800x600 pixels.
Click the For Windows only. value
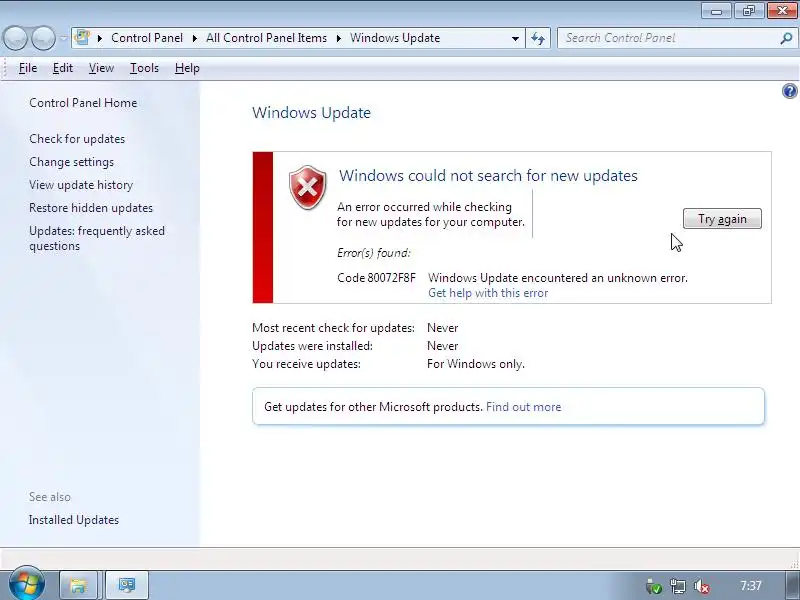(476, 364)
